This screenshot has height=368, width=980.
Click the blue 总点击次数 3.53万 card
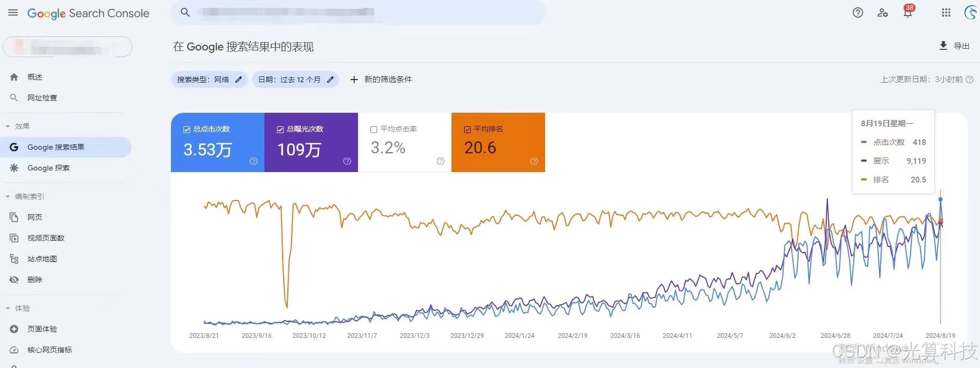click(218, 142)
